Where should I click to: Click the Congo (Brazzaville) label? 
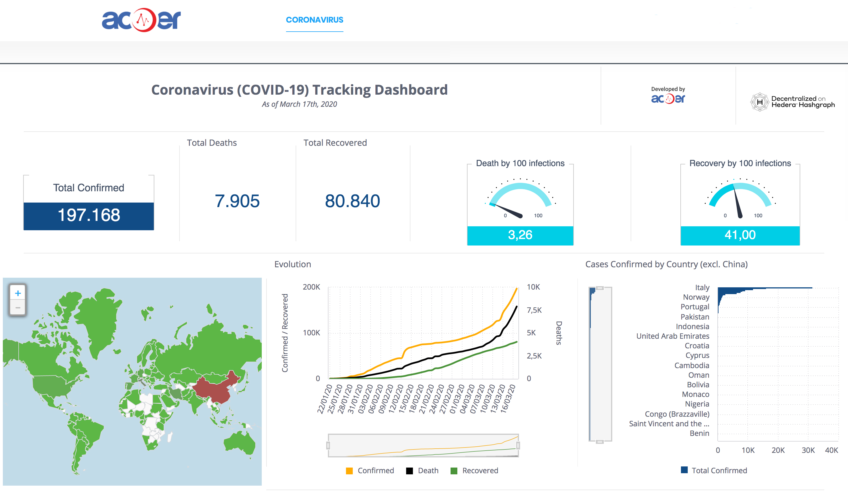point(677,414)
